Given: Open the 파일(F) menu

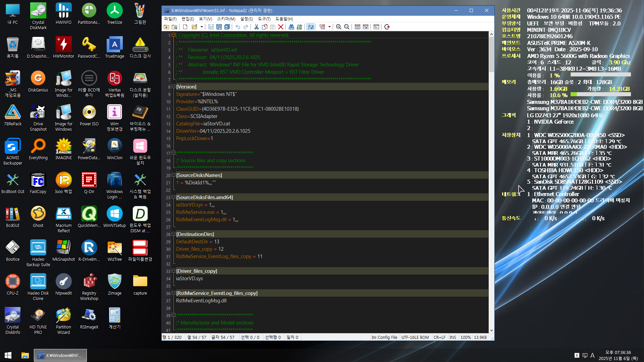Looking at the screenshot, I should [170, 19].
